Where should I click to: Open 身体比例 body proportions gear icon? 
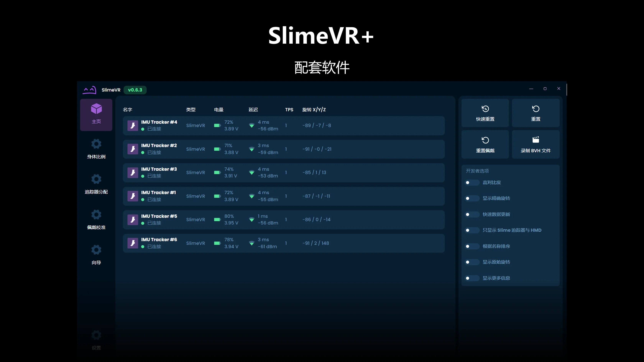tap(96, 144)
